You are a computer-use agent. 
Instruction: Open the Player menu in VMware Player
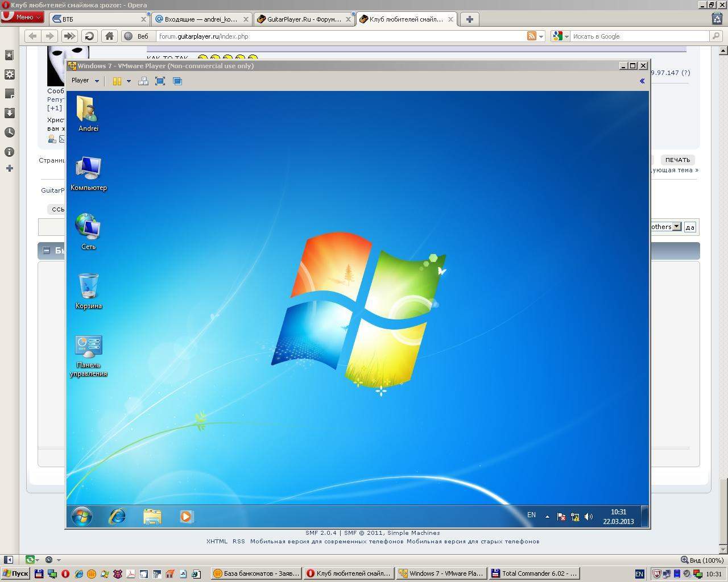[85, 81]
